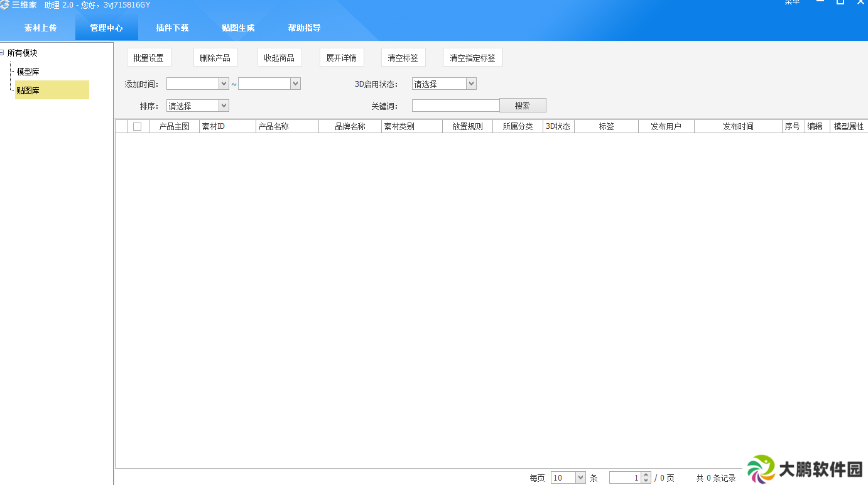Click the 所属分类 column header
The width and height of the screenshot is (868, 485).
518,126
